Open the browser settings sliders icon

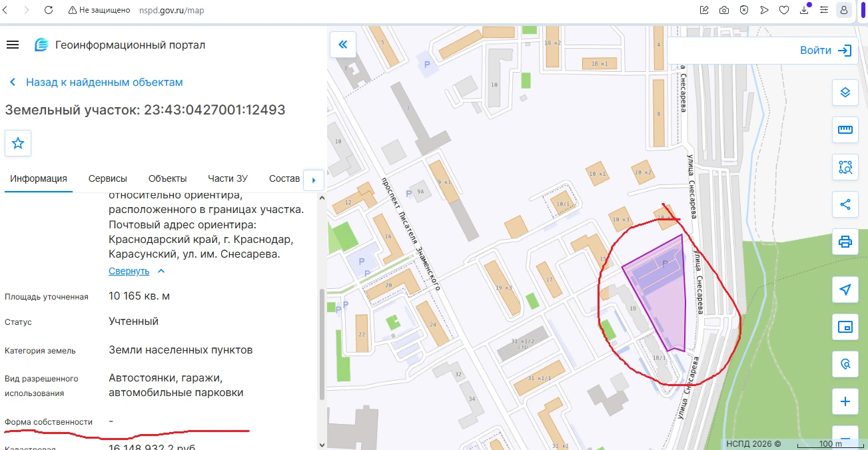824,11
